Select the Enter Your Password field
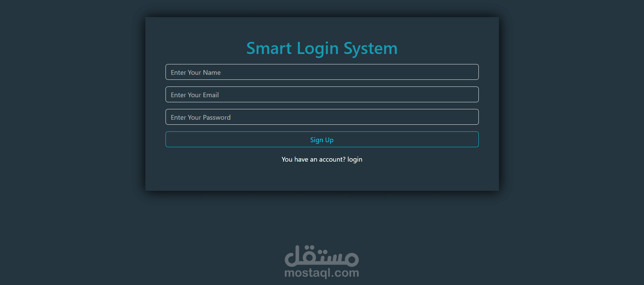 pyautogui.click(x=322, y=117)
